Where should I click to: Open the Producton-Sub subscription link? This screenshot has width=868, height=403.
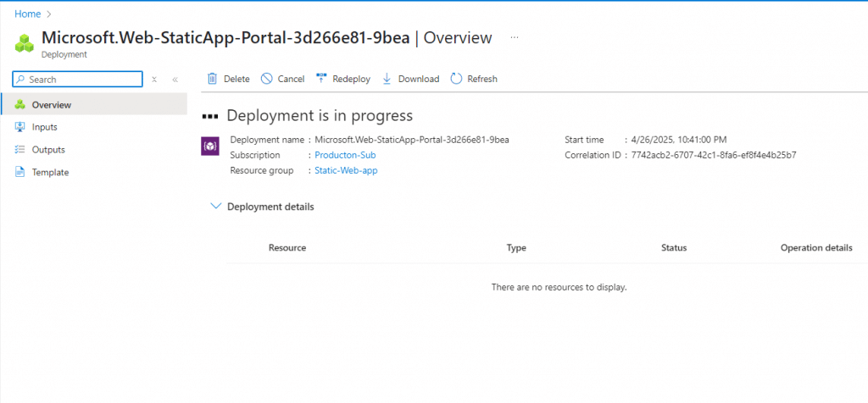pyautogui.click(x=345, y=155)
